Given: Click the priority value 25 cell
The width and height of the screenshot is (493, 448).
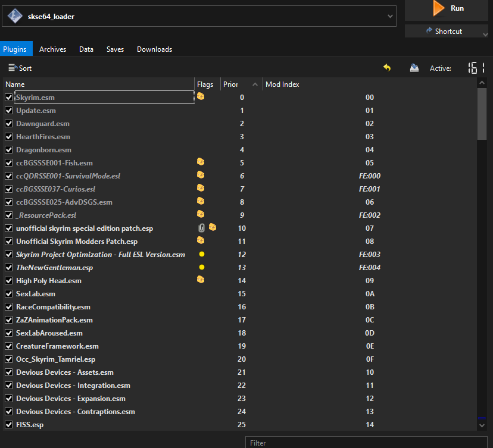Looking at the screenshot, I should (242, 425).
